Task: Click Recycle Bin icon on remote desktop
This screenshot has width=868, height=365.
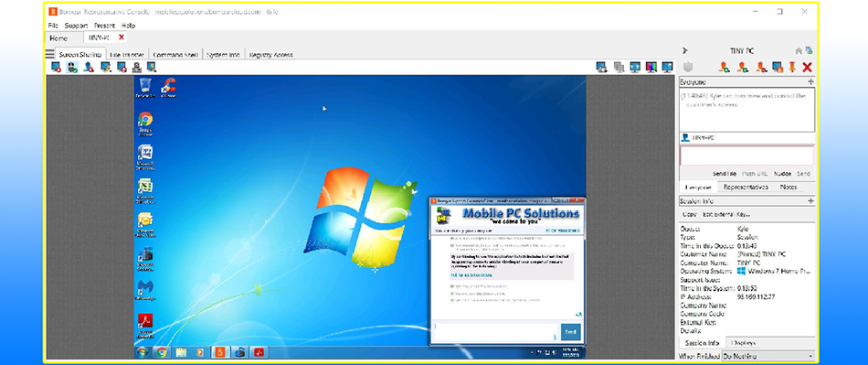Action: [x=145, y=88]
